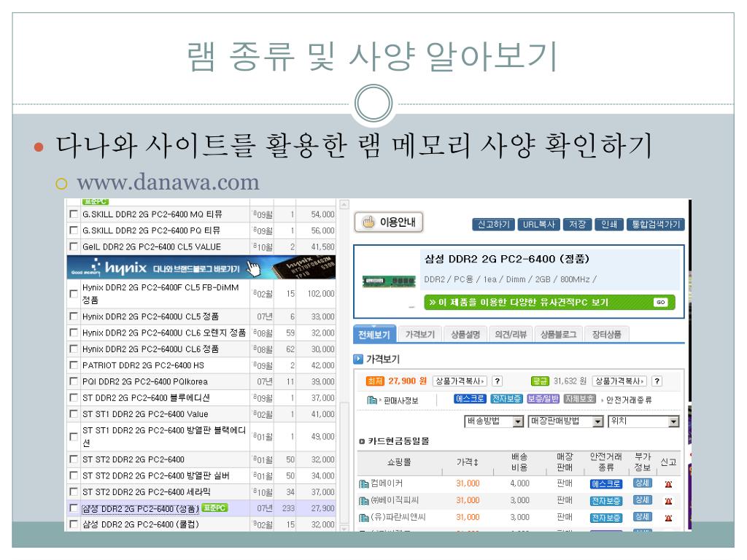The image size is (747, 560).
Task: Open the 배송방법 dropdown
Action: coord(494,421)
